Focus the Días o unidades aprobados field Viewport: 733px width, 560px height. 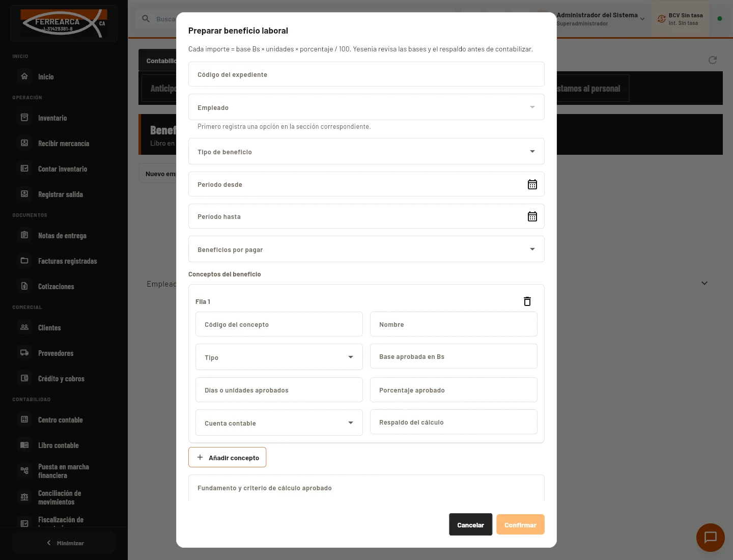pos(279,390)
